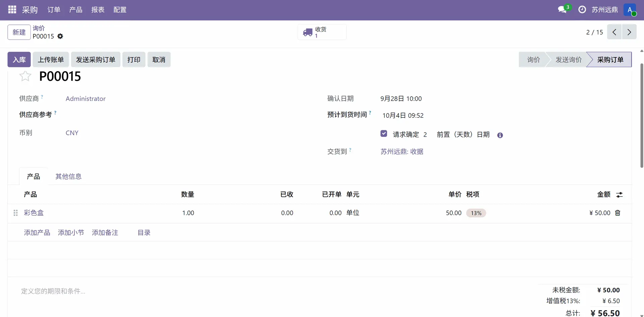Open user avatar account menu
This screenshot has width=644, height=317.
click(x=630, y=10)
